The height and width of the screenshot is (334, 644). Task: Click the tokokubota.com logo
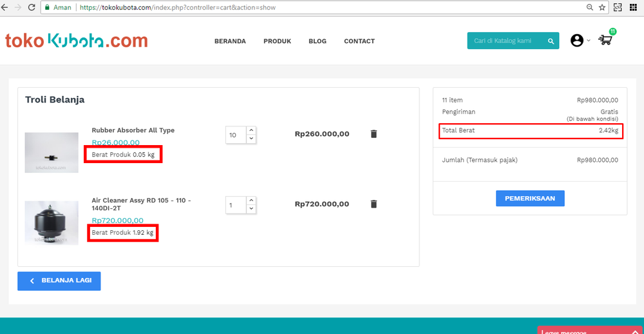click(x=77, y=41)
